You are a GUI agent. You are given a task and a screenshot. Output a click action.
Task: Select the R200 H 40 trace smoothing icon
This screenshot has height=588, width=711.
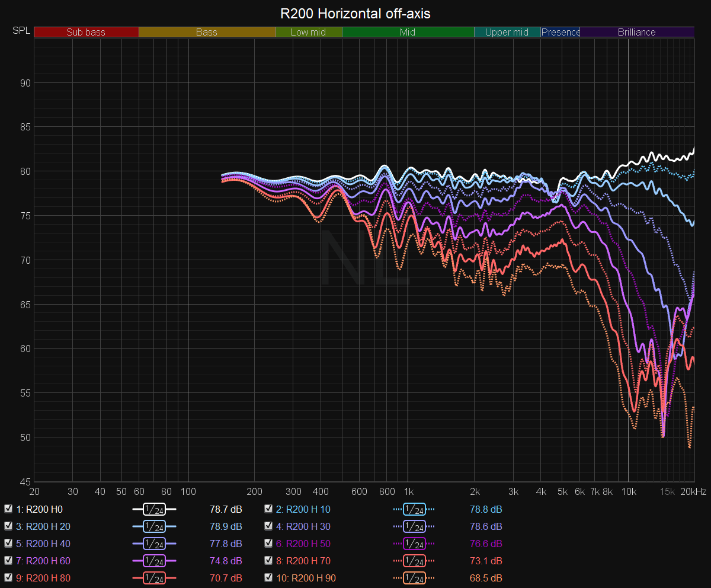pyautogui.click(x=154, y=544)
